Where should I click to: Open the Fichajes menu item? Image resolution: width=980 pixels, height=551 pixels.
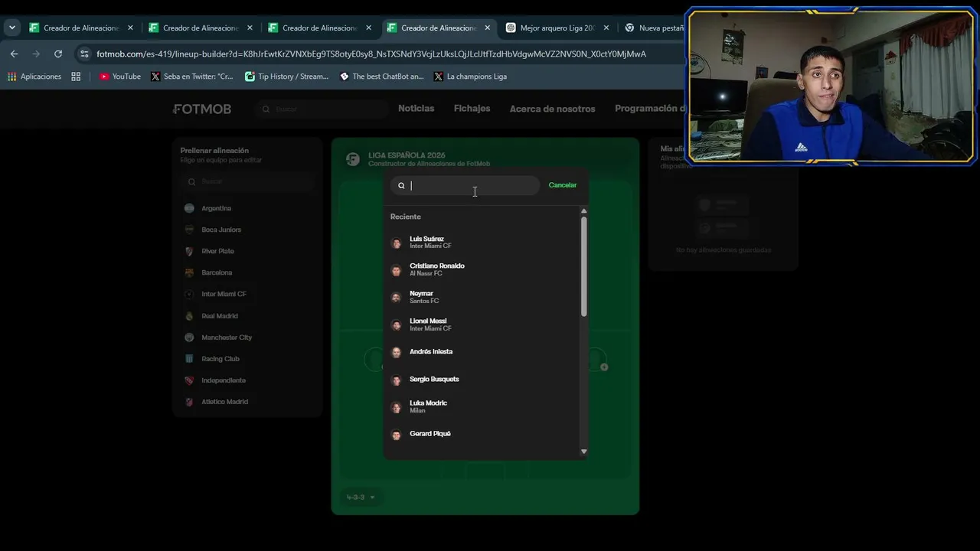pyautogui.click(x=472, y=109)
